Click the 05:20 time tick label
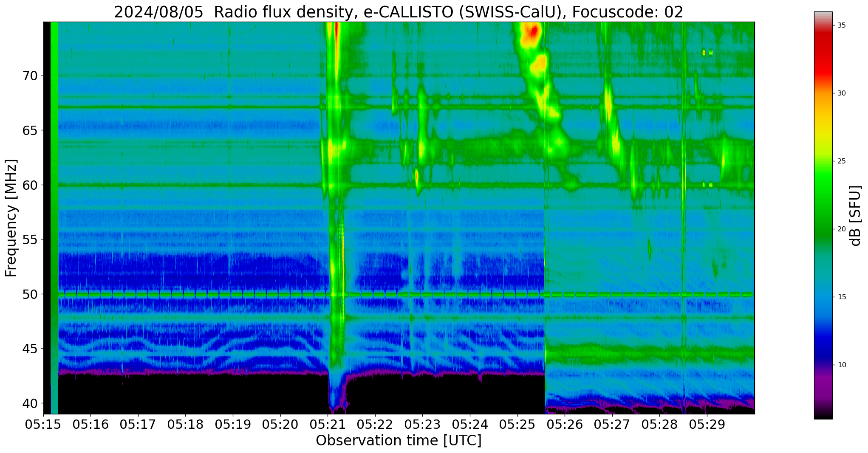This screenshot has height=453, width=868. (280, 425)
